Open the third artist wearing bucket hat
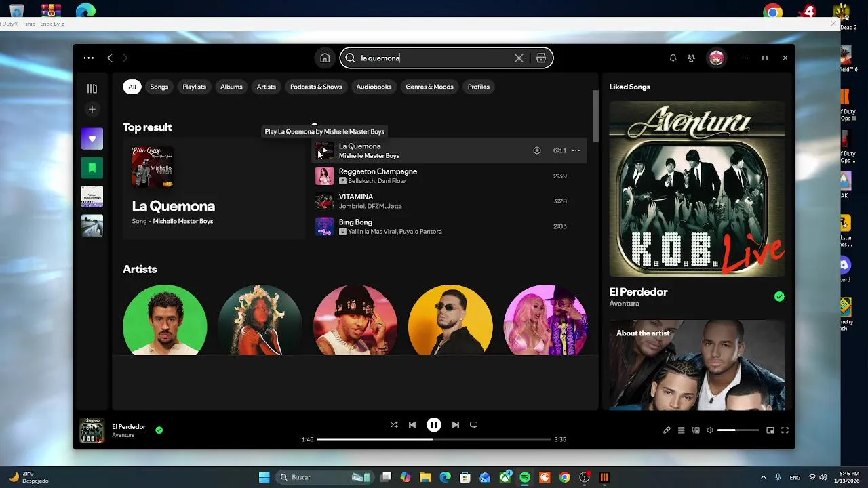Screen dimensions: 868x488 (x=355, y=320)
